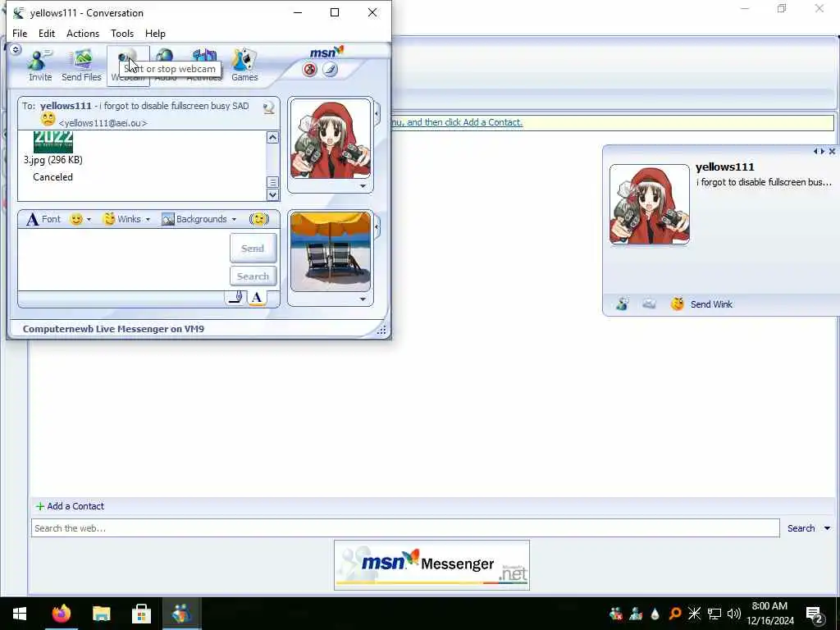Click the Send Wink emoticon icon
The width and height of the screenshot is (840, 630).
tap(677, 304)
